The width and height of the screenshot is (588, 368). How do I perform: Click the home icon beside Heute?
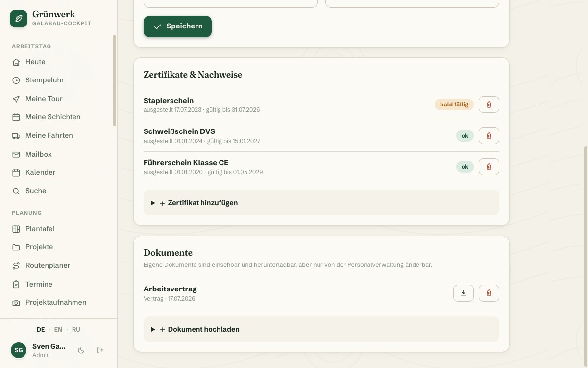click(16, 62)
